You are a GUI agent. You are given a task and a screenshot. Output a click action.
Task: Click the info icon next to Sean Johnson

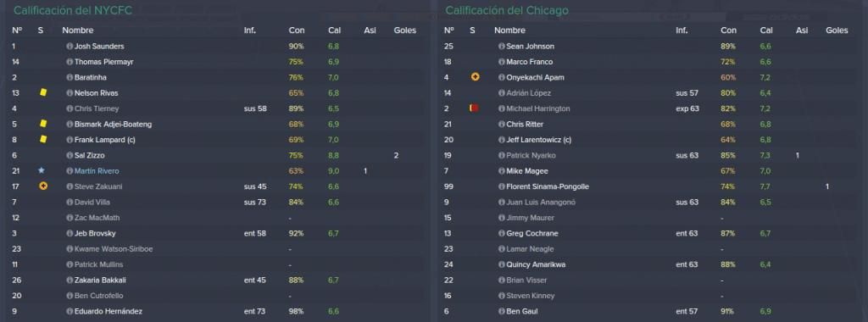pyautogui.click(x=502, y=47)
